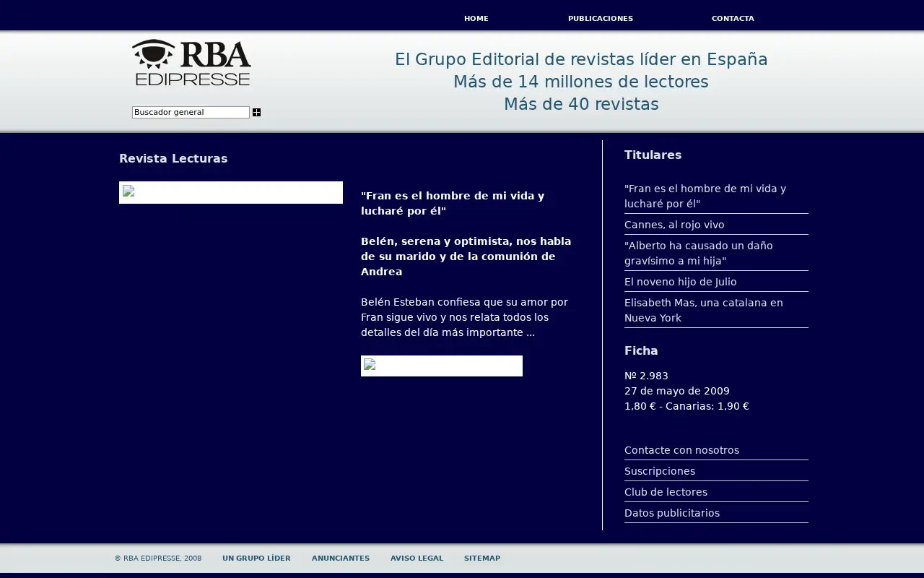Open the SITEMAP footer link
This screenshot has height=578, width=924.
482,558
